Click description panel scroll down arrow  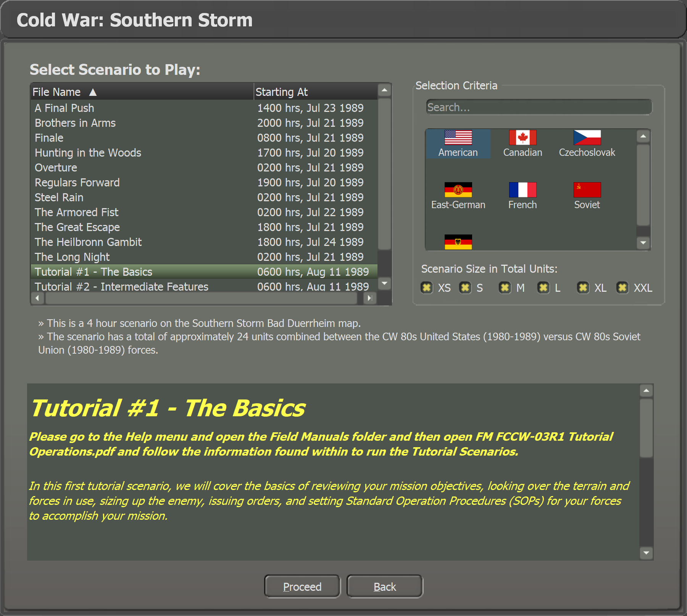(646, 553)
